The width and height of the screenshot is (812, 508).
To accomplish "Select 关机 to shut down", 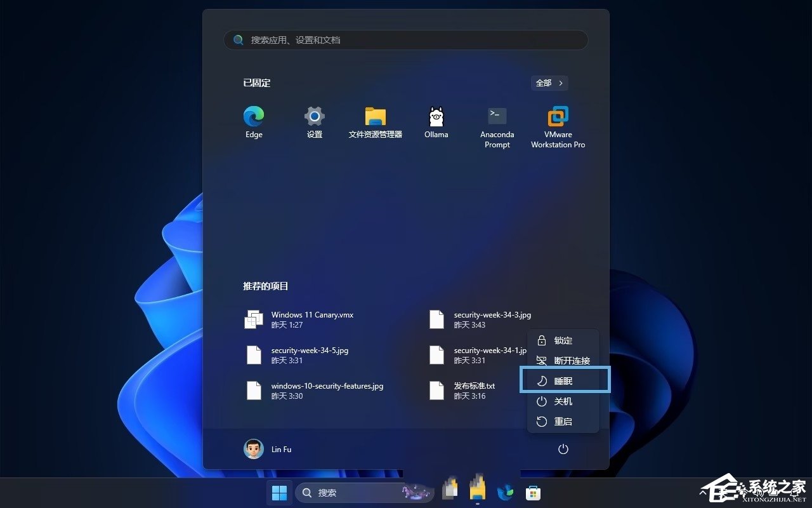I will point(563,401).
